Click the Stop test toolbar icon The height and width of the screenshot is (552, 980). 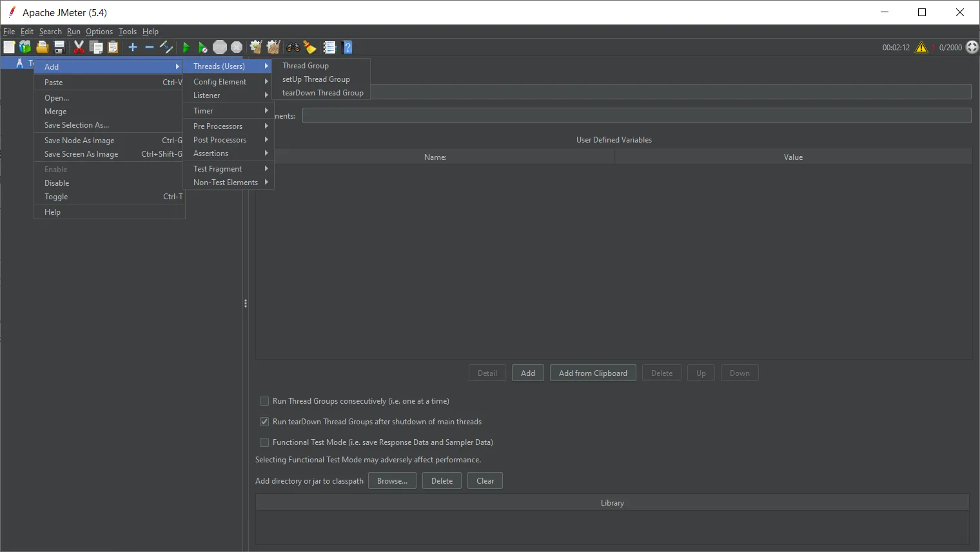220,47
